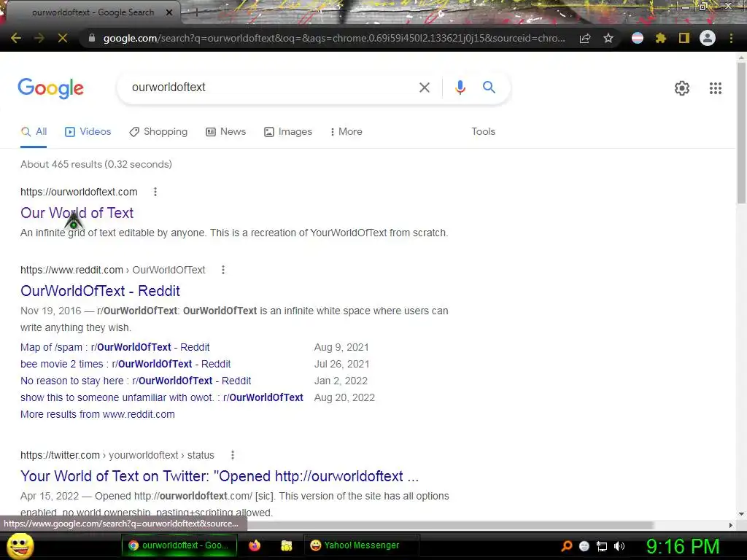Screen dimensions: 747x560
Task: Open the striped extension icon in the toolbar
Action: tap(638, 38)
